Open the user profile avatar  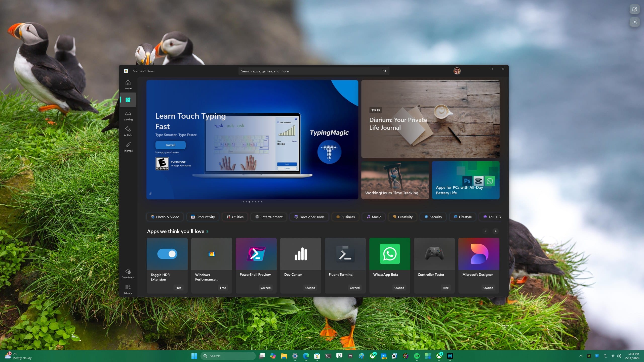point(457,71)
